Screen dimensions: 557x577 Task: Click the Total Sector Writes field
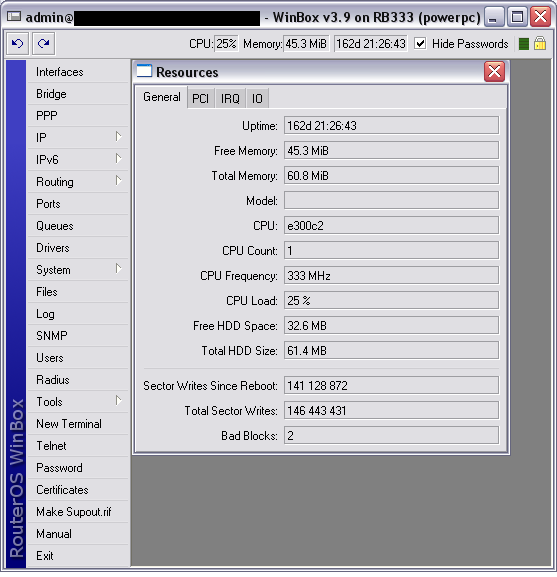click(x=391, y=410)
